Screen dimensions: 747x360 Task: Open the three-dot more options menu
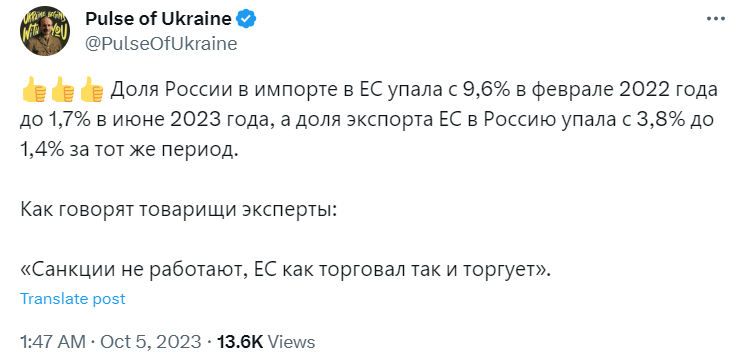[716, 19]
